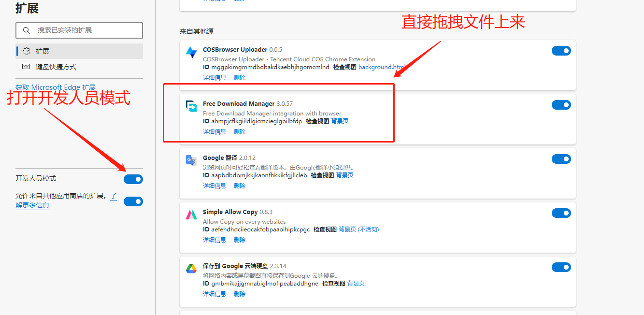
Task: Open 详细信息 for Free Download Manager
Action: pos(214,131)
